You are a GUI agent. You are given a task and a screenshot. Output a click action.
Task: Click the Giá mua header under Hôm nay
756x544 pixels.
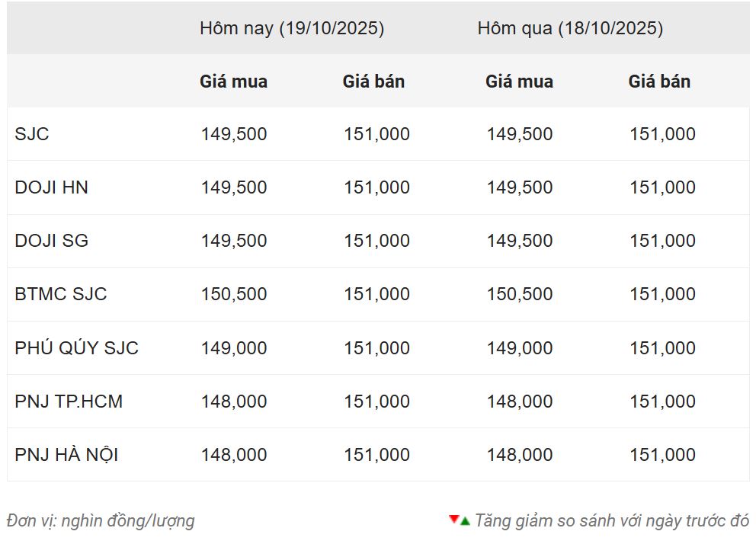[x=233, y=82]
